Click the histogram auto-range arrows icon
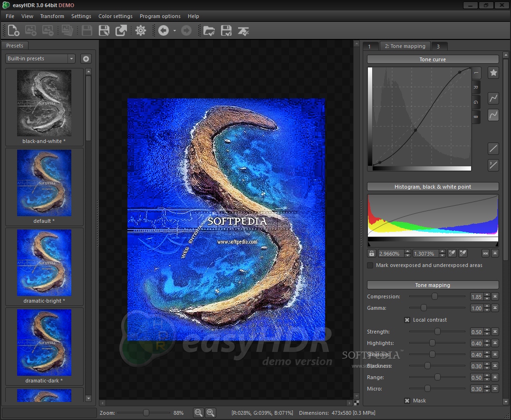Image resolution: width=511 pixels, height=420 pixels. (x=486, y=254)
